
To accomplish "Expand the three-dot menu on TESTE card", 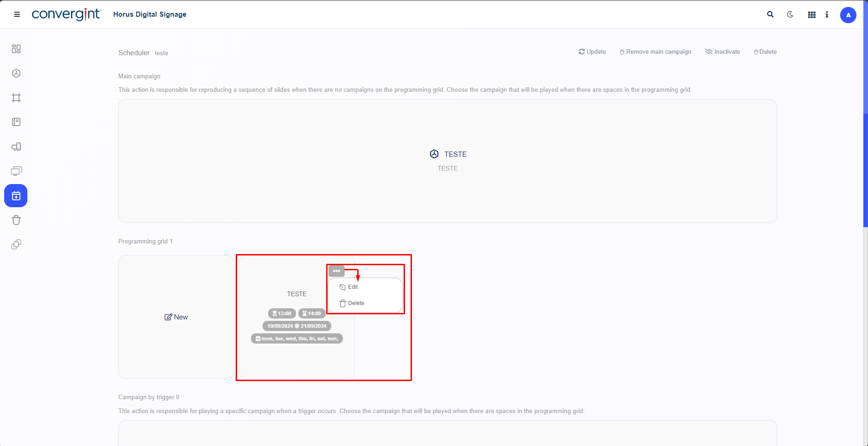I will [x=336, y=271].
